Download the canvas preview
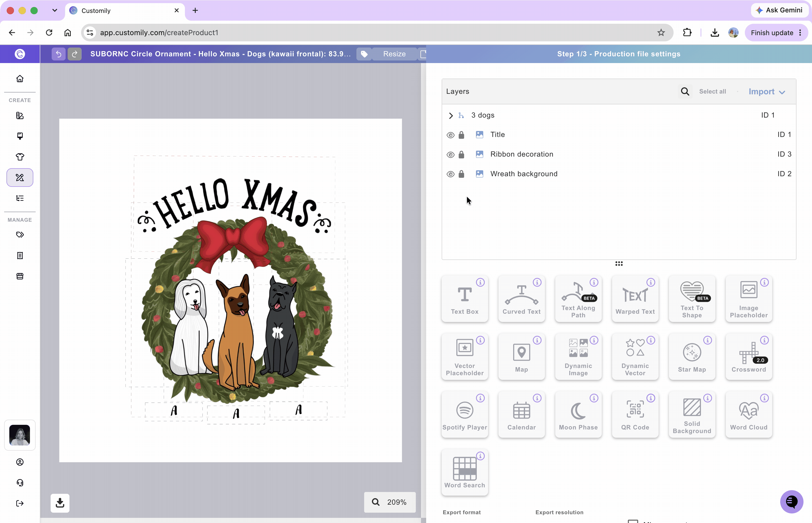 [x=60, y=503]
